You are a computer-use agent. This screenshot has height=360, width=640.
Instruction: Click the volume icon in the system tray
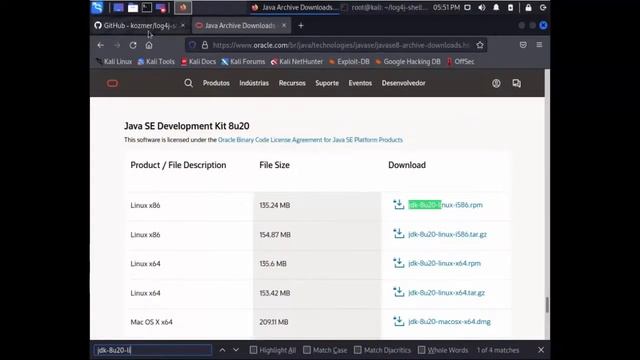coord(482,8)
